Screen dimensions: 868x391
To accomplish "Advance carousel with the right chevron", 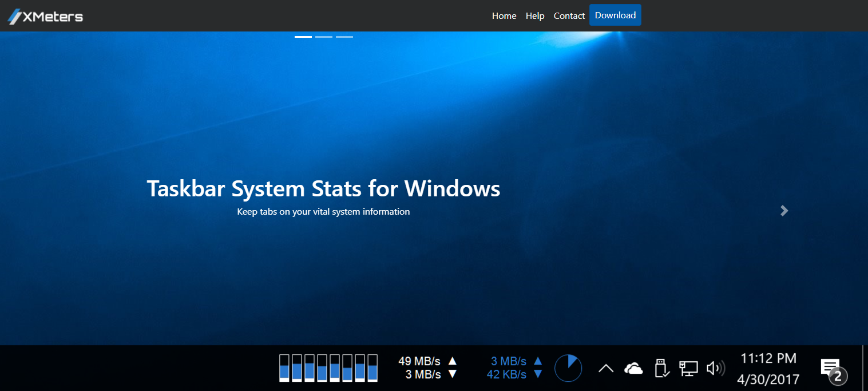I will click(x=784, y=211).
